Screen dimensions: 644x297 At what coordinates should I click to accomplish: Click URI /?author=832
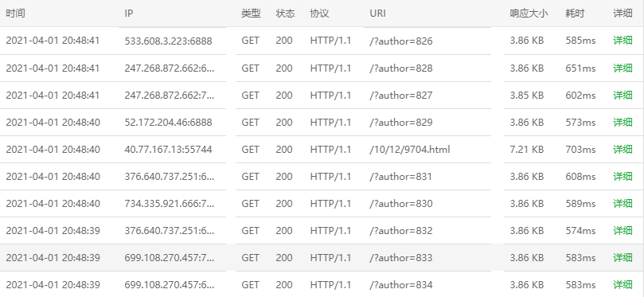click(401, 230)
